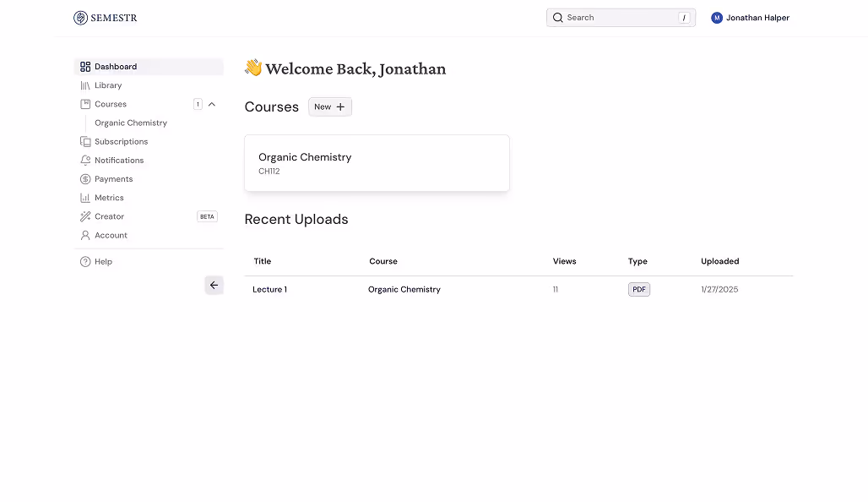Click the 1/27/2025 upload date
The image size is (868, 502).
point(719,289)
